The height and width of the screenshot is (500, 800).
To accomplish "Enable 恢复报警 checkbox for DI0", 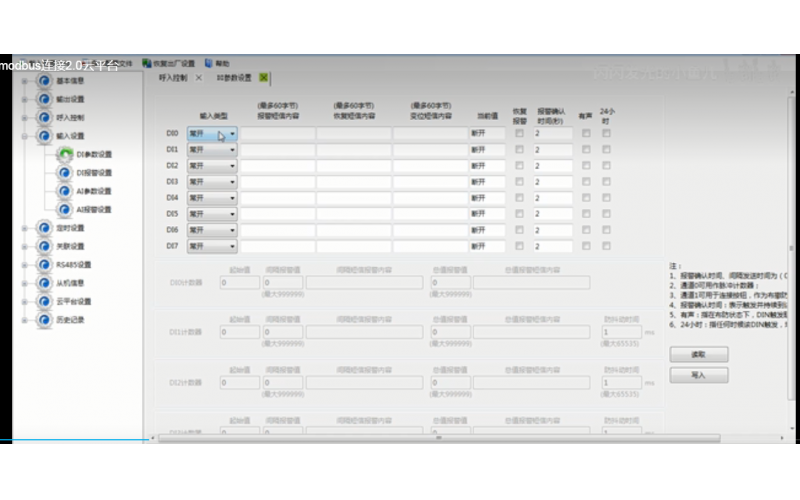I will coord(519,133).
